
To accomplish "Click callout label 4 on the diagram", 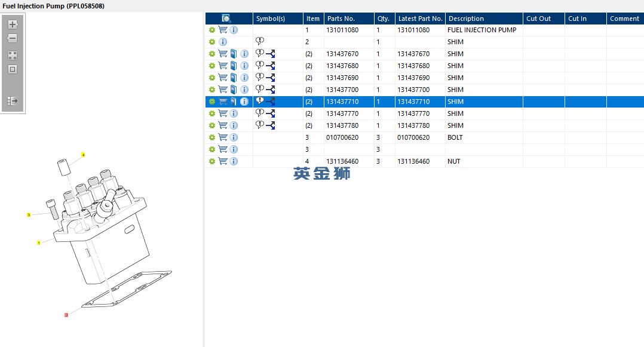I will point(83,155).
